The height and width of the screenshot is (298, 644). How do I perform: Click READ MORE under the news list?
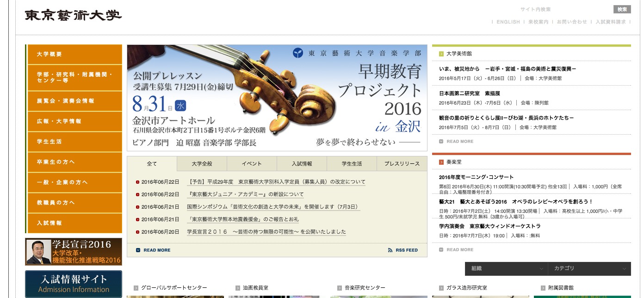coord(157,250)
